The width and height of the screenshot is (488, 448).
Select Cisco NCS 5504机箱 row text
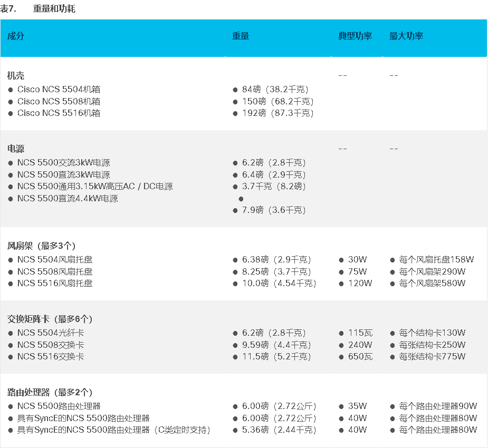pyautogui.click(x=59, y=89)
